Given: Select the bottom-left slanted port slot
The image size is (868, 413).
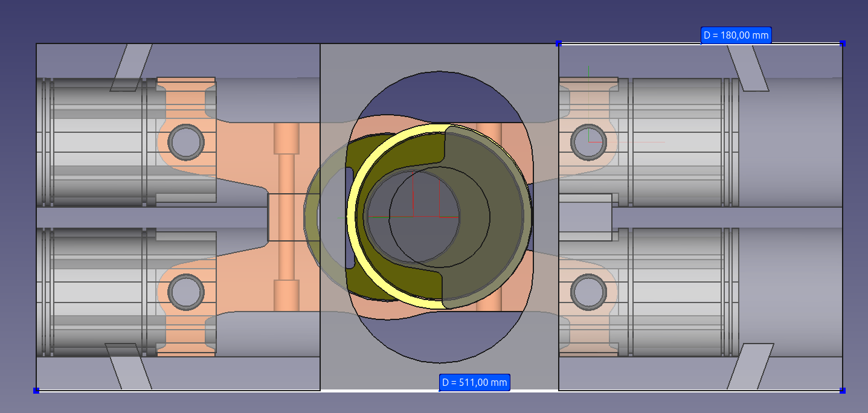Looking at the screenshot, I should click(128, 366).
